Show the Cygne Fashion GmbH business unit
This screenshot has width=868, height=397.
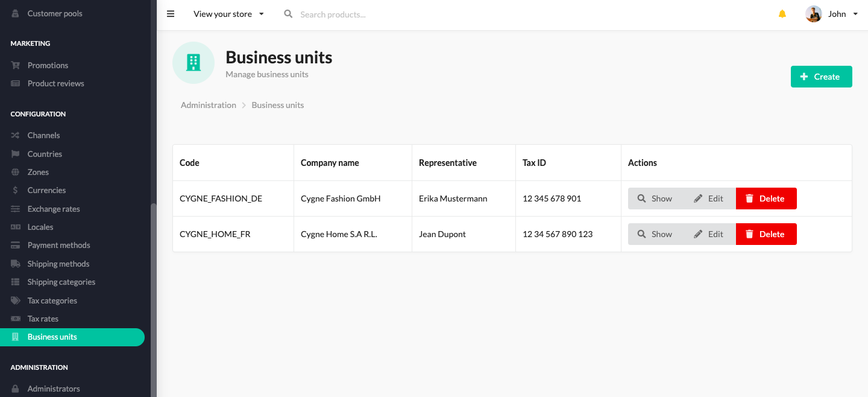point(655,198)
